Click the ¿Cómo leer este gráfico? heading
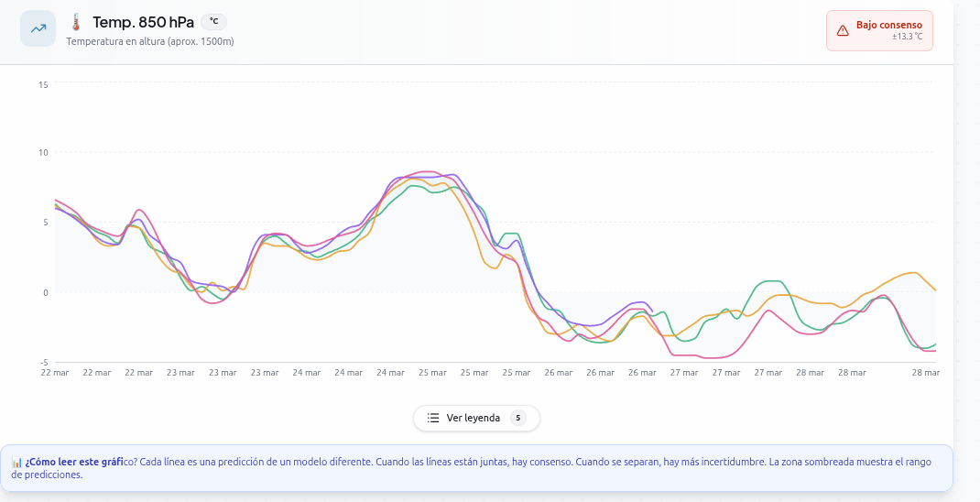Screen dimensions: 980x502 point(74,462)
